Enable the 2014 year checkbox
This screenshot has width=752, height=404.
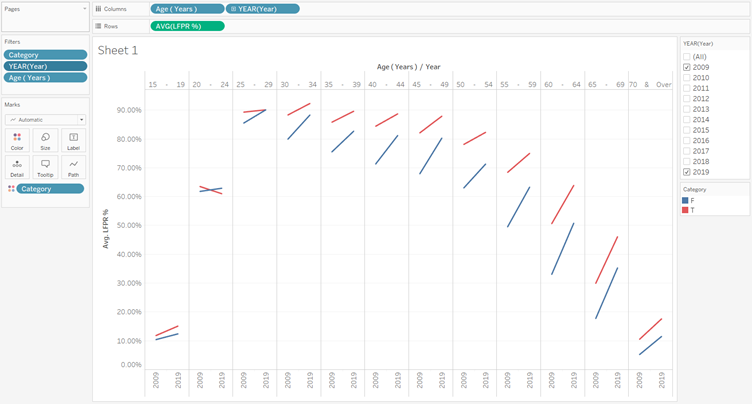coord(687,119)
